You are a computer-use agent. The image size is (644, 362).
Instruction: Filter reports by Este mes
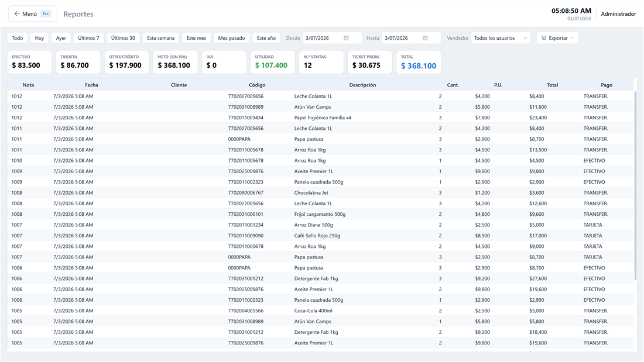pyautogui.click(x=196, y=38)
